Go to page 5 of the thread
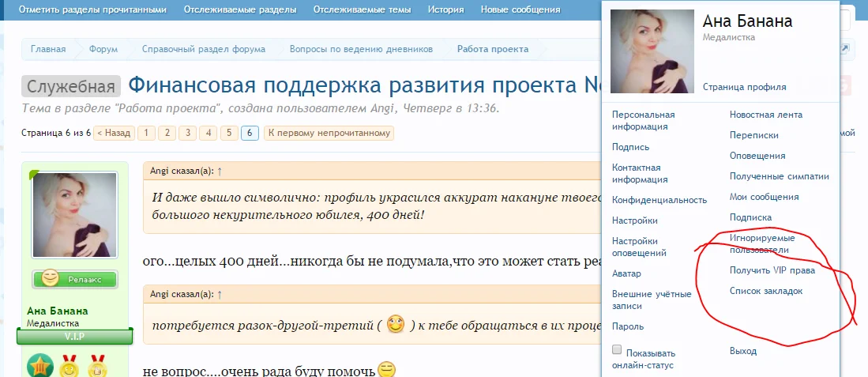 point(229,133)
